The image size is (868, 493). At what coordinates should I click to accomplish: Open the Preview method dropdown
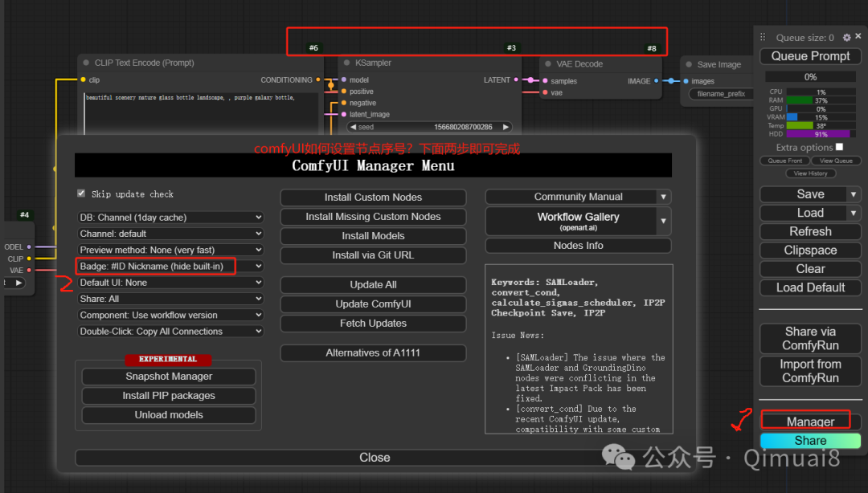pyautogui.click(x=170, y=250)
